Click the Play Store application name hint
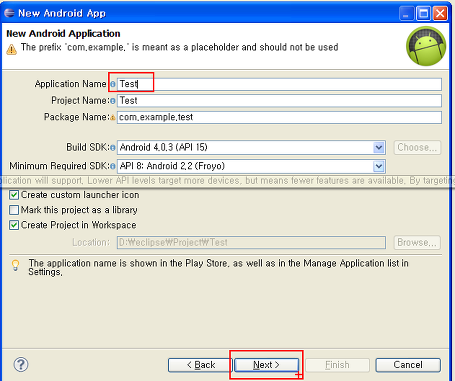The image size is (455, 381). 218,268
